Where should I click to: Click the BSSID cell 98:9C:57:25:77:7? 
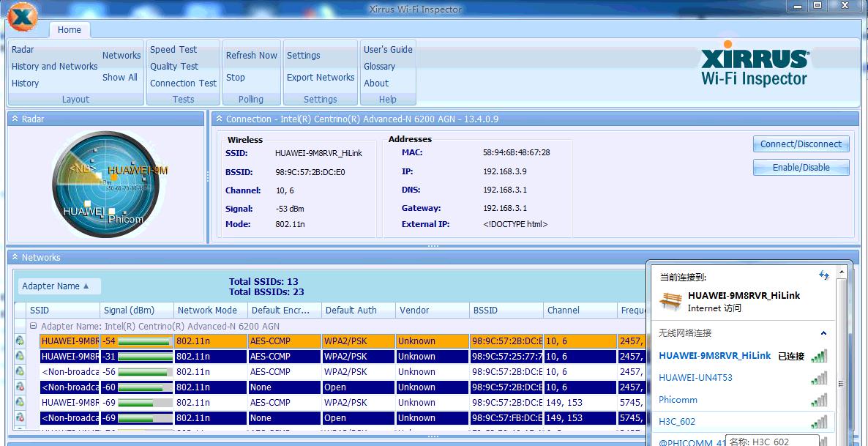click(x=506, y=356)
